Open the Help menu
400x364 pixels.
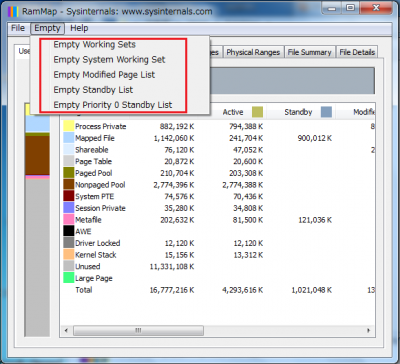tap(79, 28)
